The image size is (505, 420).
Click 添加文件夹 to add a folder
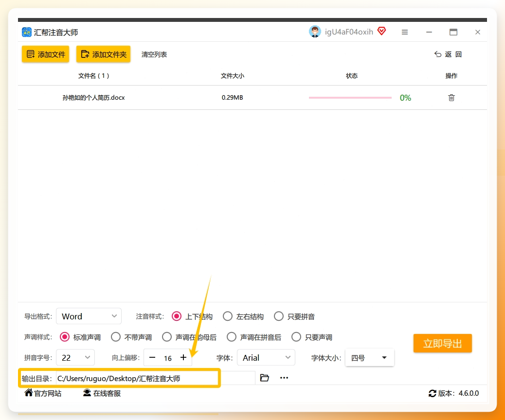103,54
